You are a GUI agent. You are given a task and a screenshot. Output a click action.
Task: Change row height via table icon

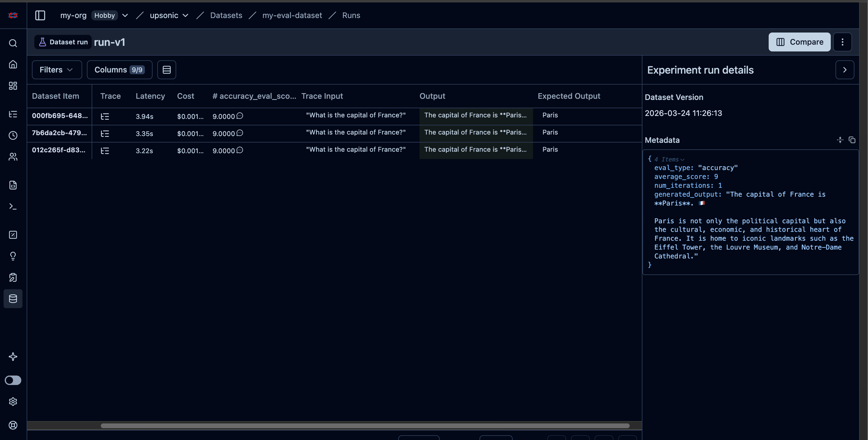tap(166, 70)
